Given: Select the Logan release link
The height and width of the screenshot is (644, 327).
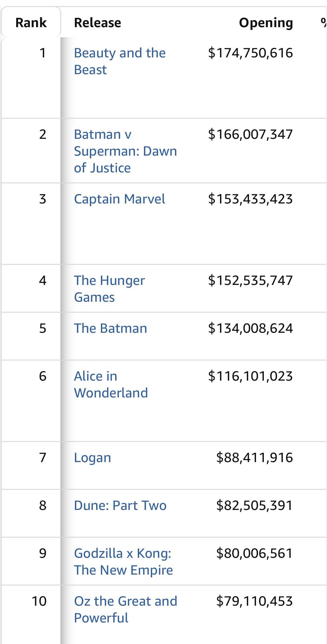Looking at the screenshot, I should (x=93, y=458).
